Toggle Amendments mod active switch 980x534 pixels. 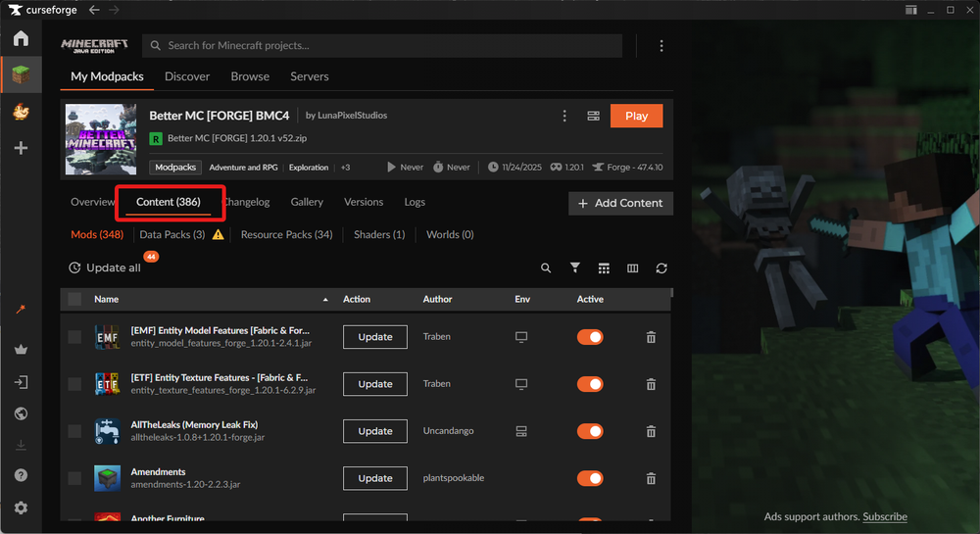tap(590, 478)
